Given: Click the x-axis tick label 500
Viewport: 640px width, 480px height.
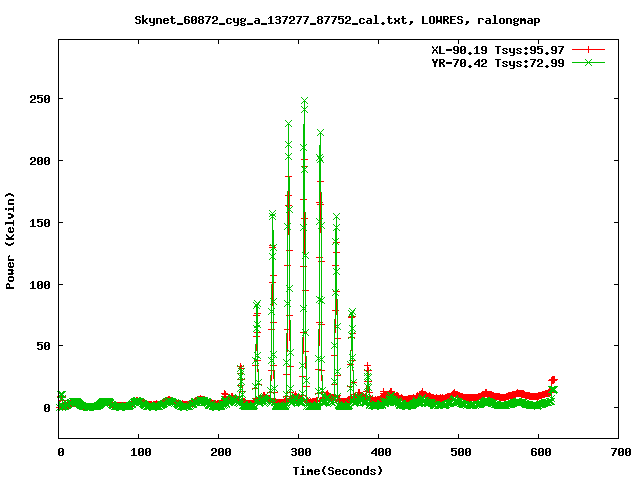Looking at the screenshot, I should click(x=460, y=452).
